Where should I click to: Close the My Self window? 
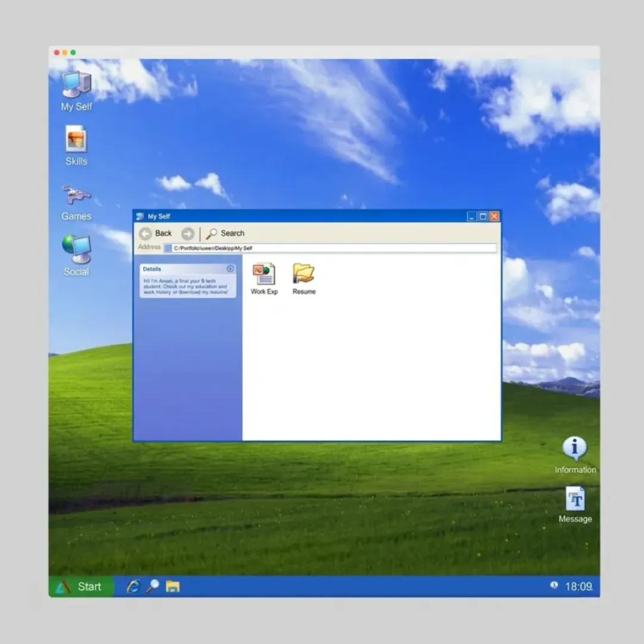pos(494,216)
